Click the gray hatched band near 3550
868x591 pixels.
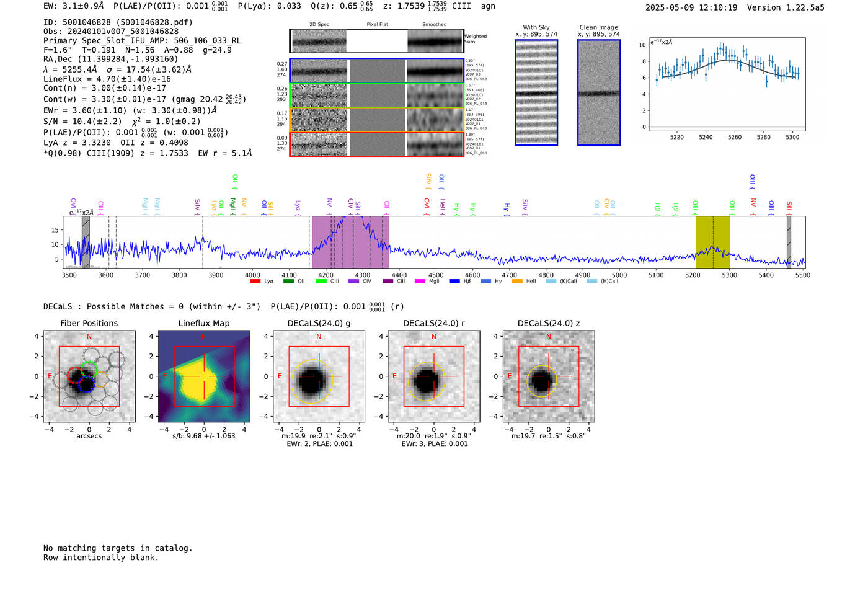tap(86, 242)
